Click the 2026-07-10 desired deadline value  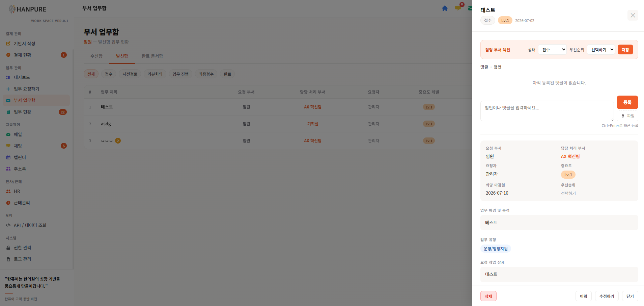[497, 193]
